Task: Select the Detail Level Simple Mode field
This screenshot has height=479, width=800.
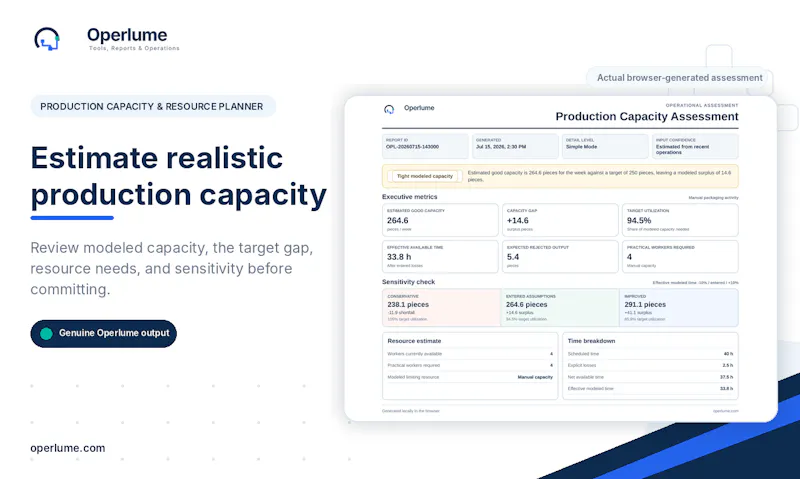Action: pos(605,146)
